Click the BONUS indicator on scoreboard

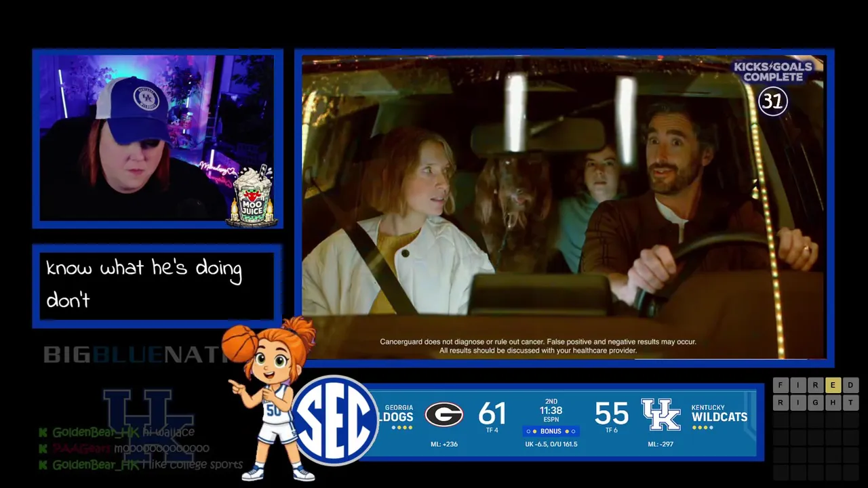pyautogui.click(x=551, y=431)
